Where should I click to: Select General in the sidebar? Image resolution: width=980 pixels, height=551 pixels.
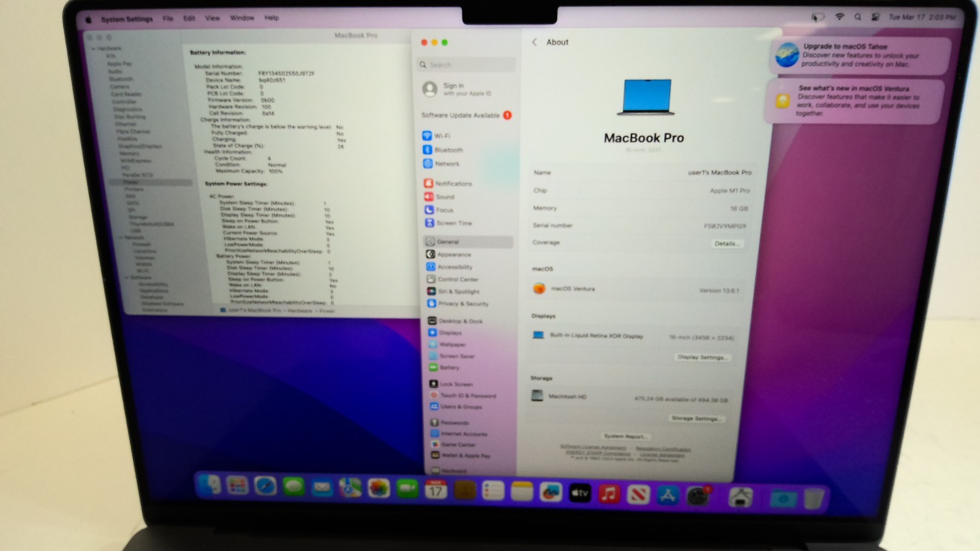pos(468,242)
